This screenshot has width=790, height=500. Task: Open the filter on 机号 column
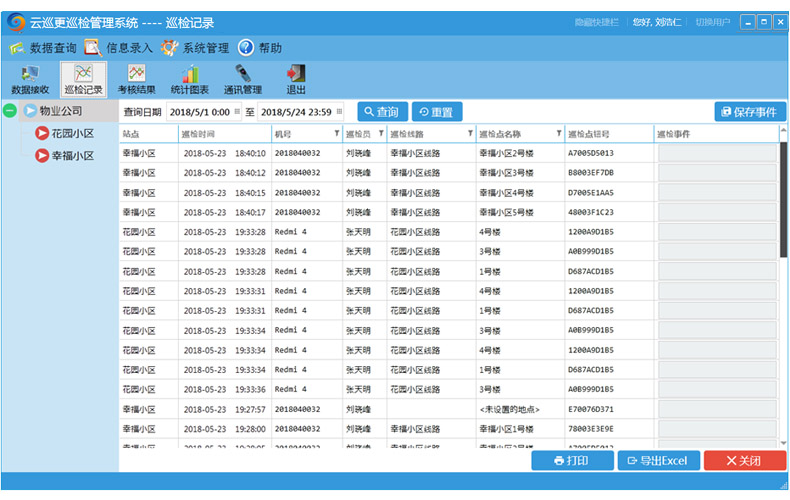coord(337,134)
